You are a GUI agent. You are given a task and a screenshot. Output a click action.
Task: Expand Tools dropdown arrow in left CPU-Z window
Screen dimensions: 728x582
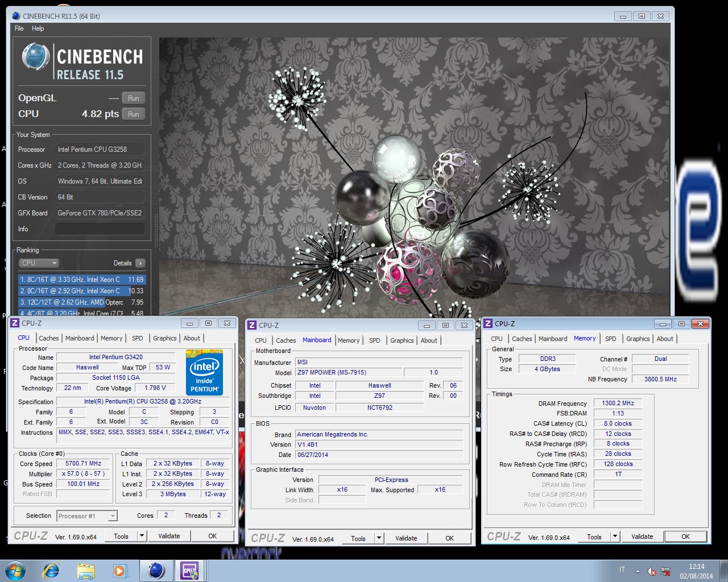[142, 536]
